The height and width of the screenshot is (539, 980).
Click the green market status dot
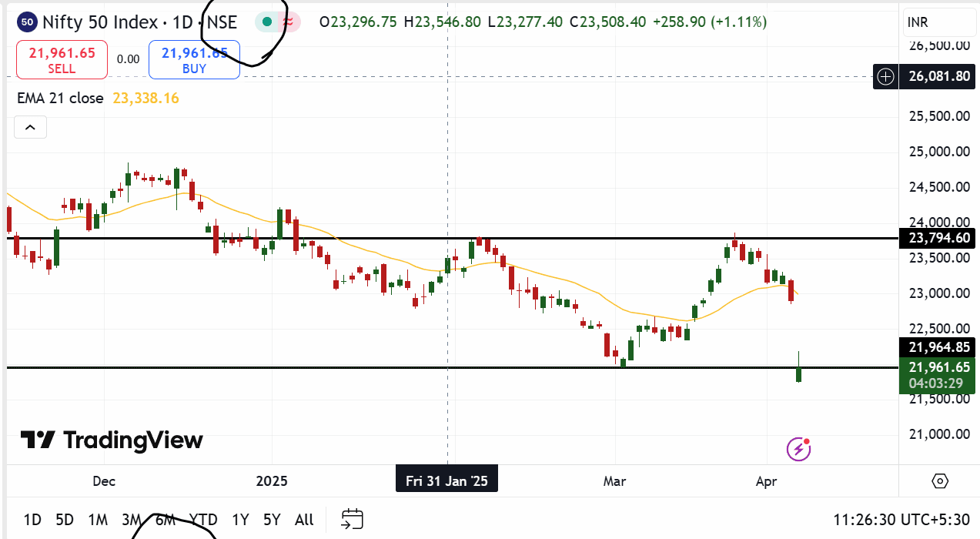click(266, 22)
